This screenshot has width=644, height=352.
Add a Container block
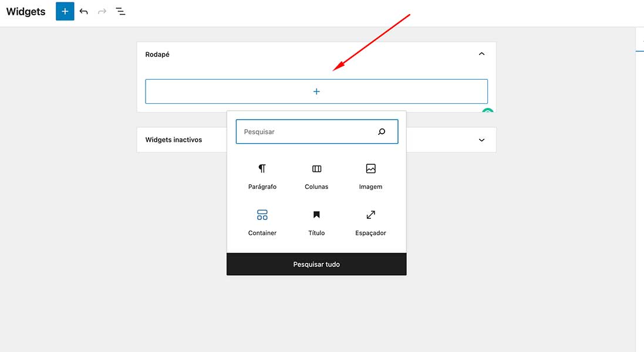[x=262, y=215]
